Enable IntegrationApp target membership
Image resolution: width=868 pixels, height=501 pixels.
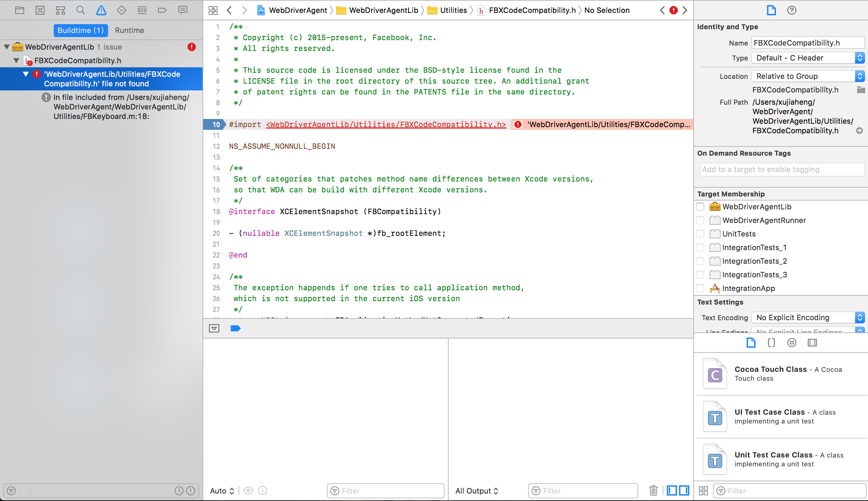pos(701,288)
